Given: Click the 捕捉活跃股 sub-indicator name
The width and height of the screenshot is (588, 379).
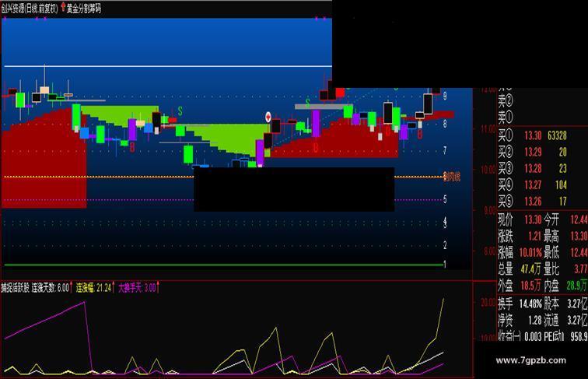Looking at the screenshot, I should pos(15,288).
